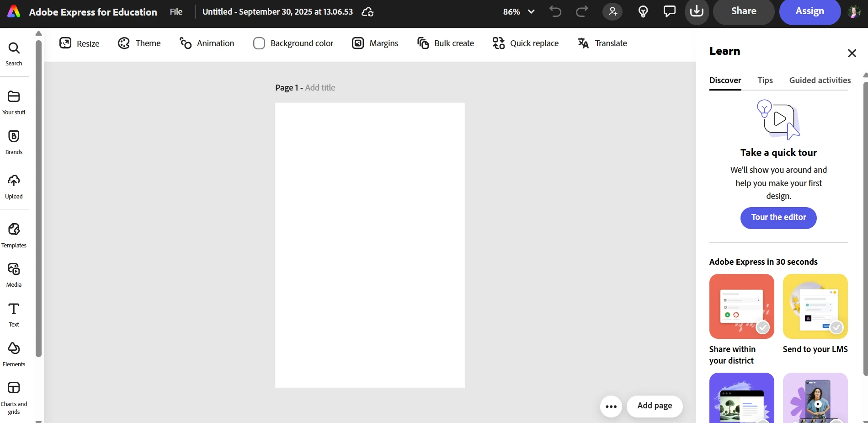Switch to the Discover tab
This screenshot has height=423, width=868.
(725, 80)
